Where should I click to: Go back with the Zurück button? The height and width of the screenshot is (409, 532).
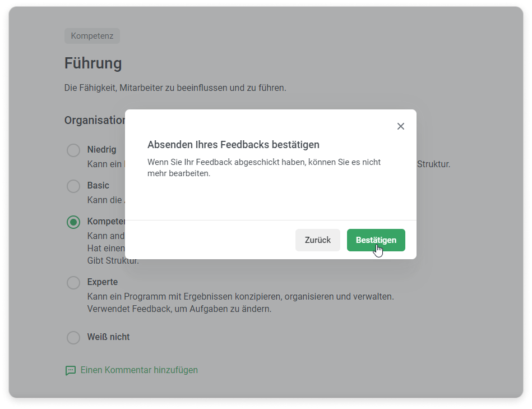(x=317, y=240)
